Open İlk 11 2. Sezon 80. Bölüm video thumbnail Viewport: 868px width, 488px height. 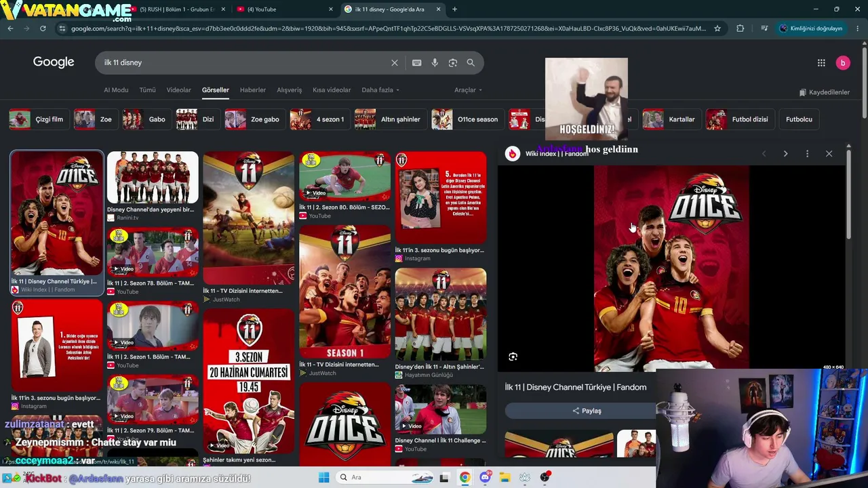coord(345,177)
